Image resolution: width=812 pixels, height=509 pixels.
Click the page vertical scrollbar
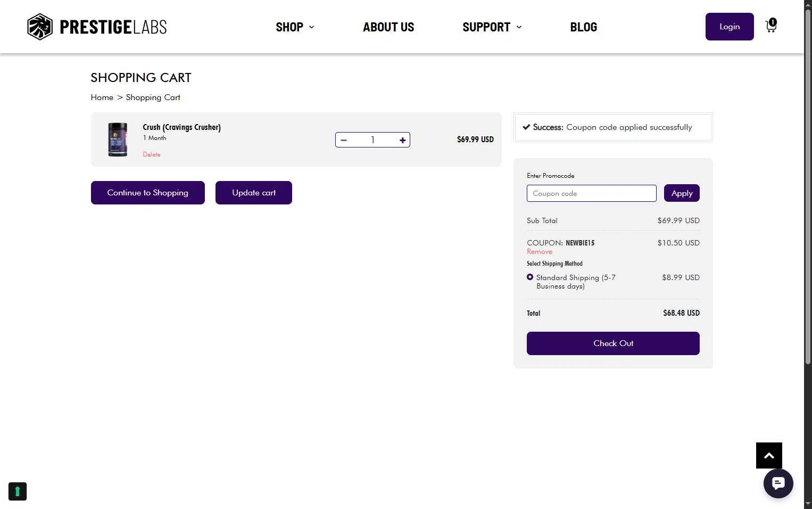pyautogui.click(x=808, y=186)
